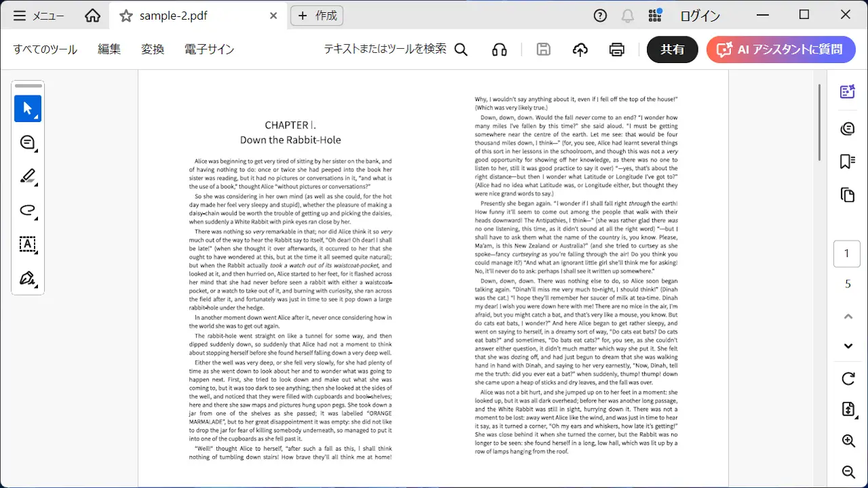
Task: Select the arrow selection tool
Action: point(28,108)
